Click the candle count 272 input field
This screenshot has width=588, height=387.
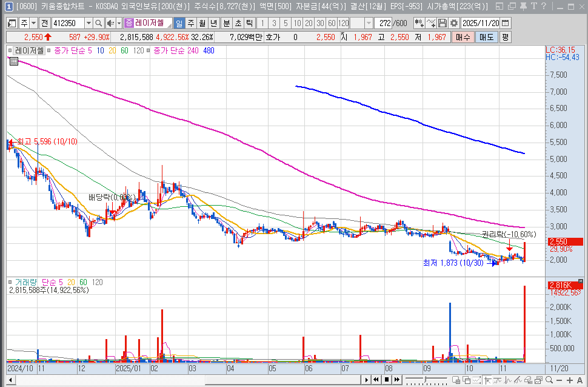coord(383,23)
